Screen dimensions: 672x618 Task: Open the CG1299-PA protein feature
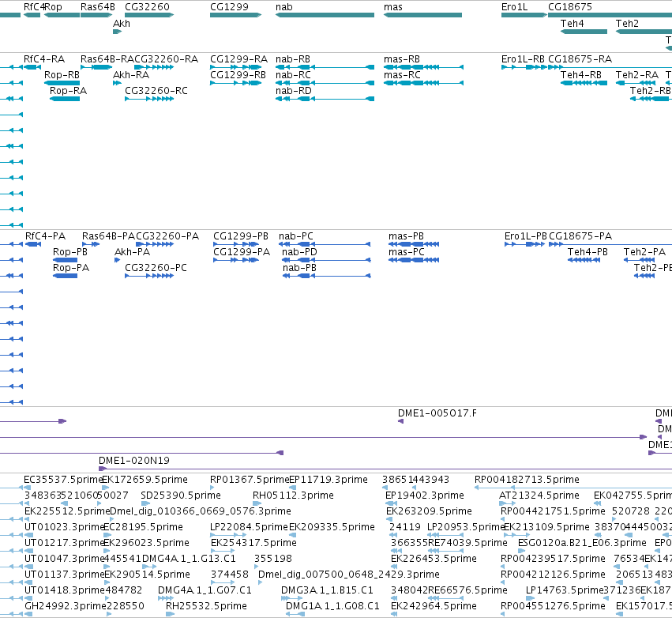[236, 260]
